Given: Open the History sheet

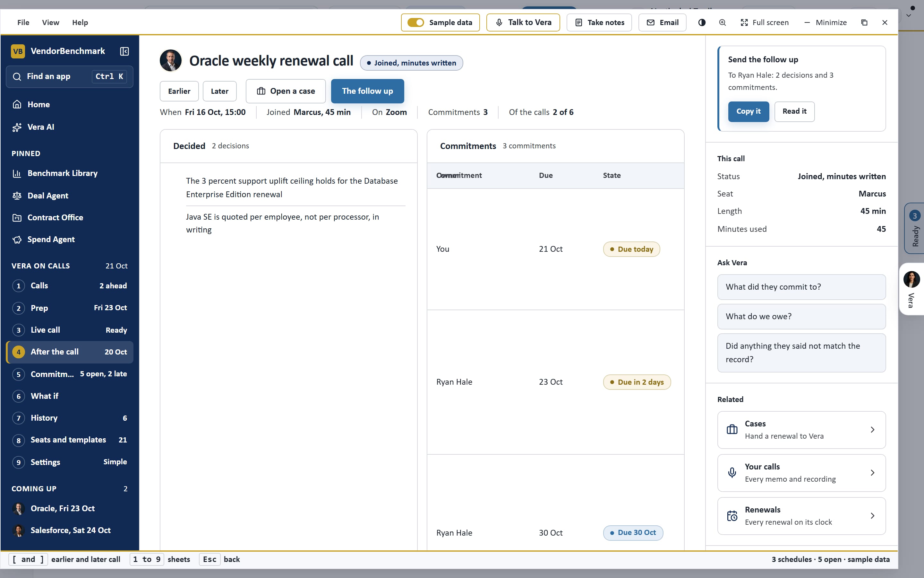Looking at the screenshot, I should pyautogui.click(x=70, y=418).
